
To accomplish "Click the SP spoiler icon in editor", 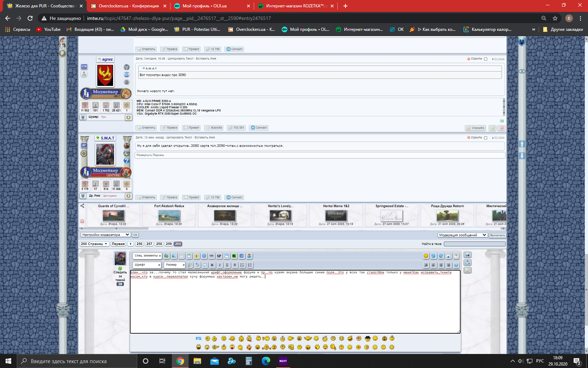I will 219,256.
